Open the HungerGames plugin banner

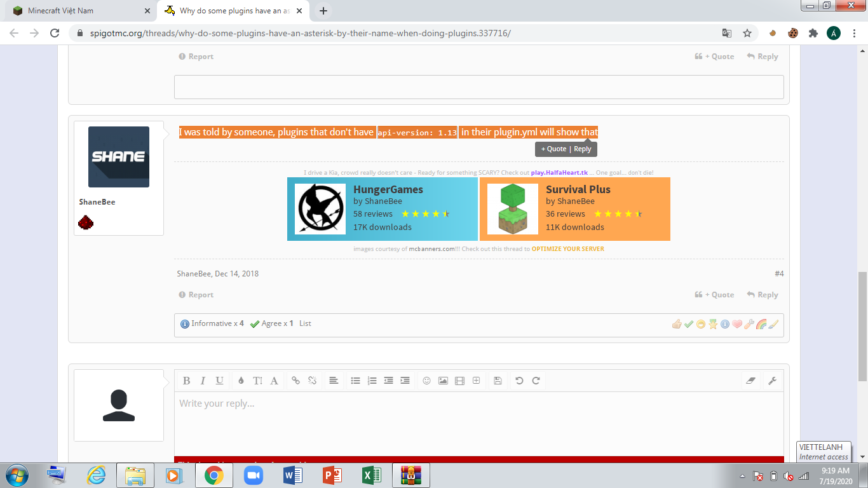point(383,209)
